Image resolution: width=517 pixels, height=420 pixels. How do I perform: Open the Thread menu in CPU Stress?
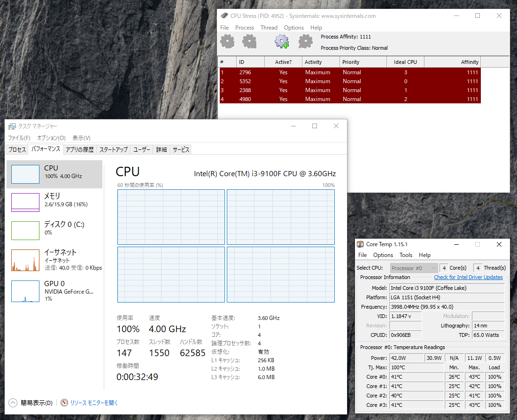click(269, 28)
